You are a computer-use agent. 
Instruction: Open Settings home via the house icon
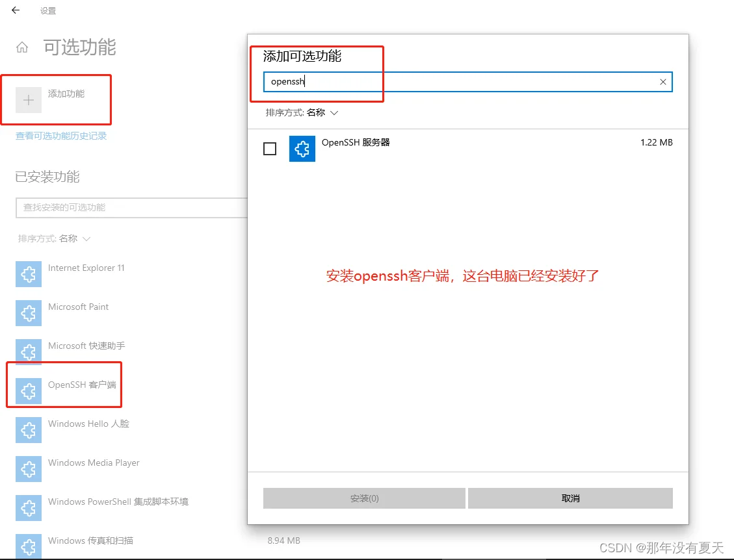(x=22, y=47)
